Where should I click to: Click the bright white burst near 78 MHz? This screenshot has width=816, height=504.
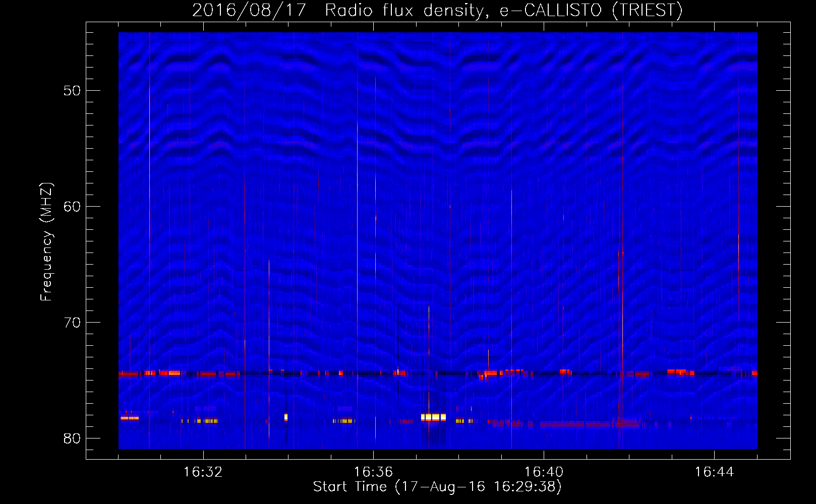point(434,417)
